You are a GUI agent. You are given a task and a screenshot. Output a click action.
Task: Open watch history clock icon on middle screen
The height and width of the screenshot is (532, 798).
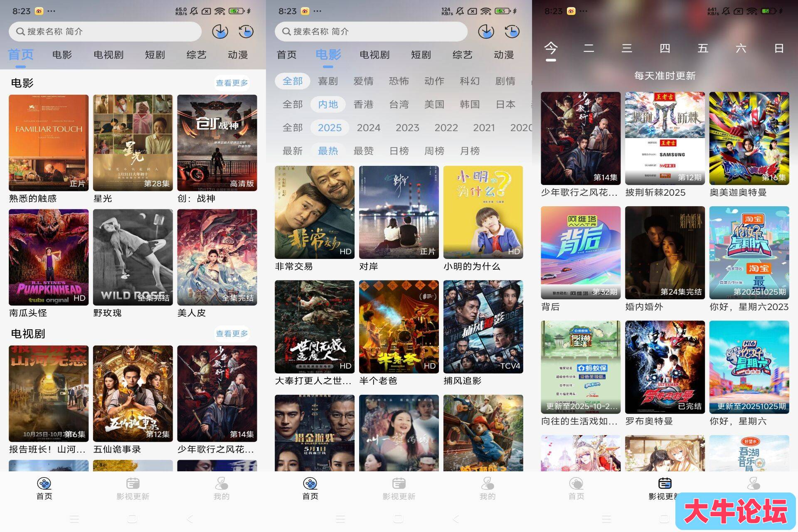(x=512, y=32)
